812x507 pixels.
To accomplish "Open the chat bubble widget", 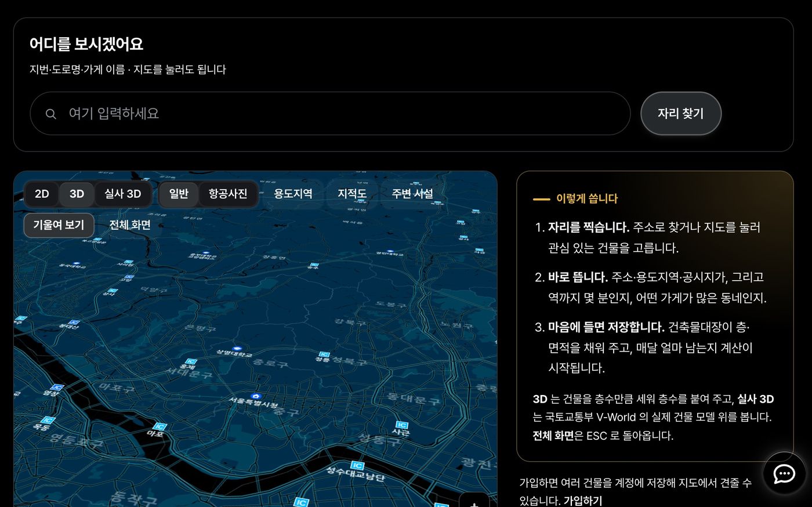I will pos(784,473).
